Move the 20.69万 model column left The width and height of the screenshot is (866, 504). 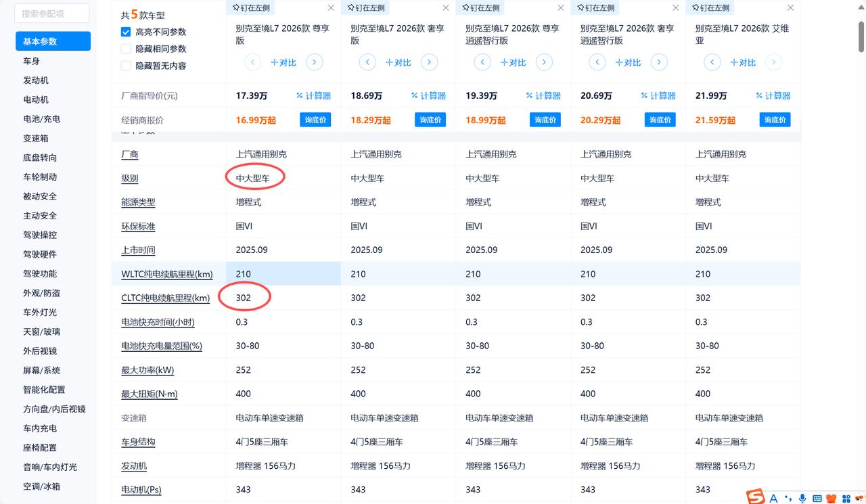tap(597, 63)
